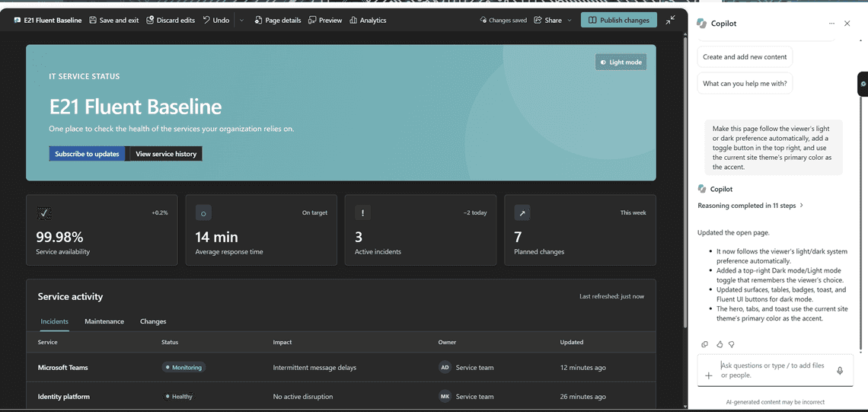Click the Status column header
Image resolution: width=868 pixels, height=412 pixels.
(169, 342)
